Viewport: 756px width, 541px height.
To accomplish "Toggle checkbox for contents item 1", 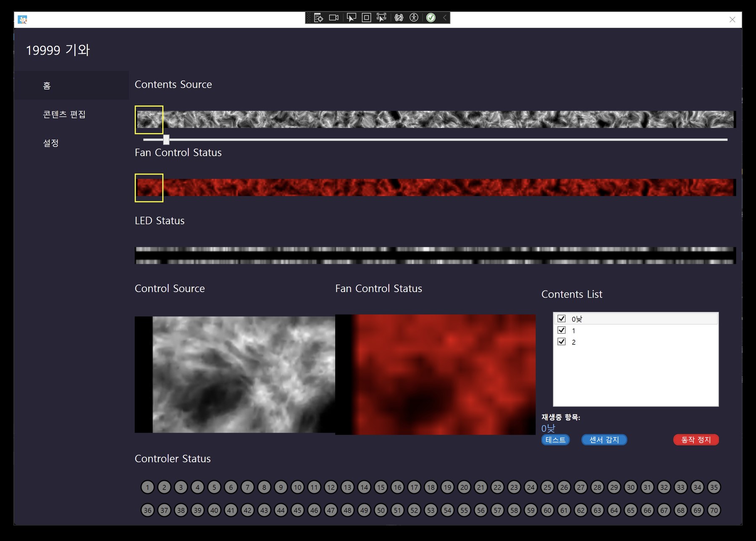I will [562, 330].
